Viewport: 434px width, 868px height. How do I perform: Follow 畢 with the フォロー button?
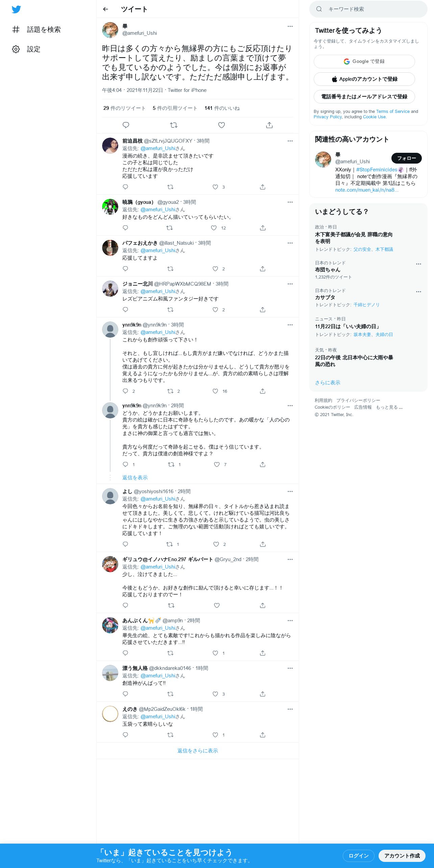tap(406, 158)
